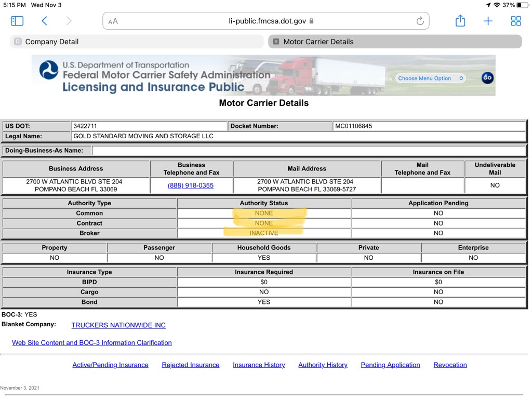Open a new tab with plus icon

pos(488,21)
